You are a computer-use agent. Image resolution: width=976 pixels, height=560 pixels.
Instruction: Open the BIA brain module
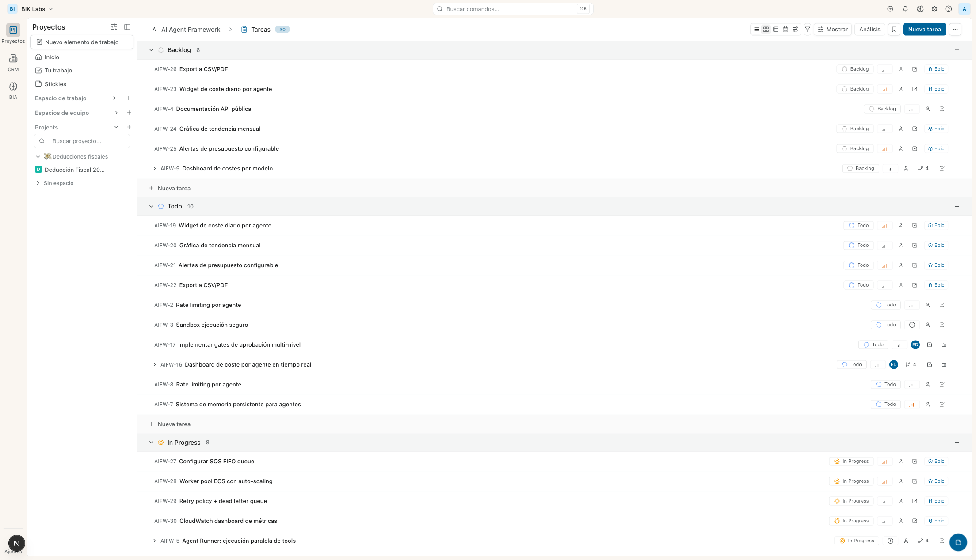click(x=13, y=90)
